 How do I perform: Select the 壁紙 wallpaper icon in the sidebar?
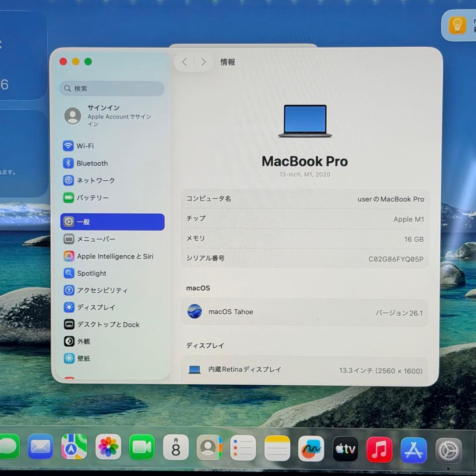(x=69, y=358)
